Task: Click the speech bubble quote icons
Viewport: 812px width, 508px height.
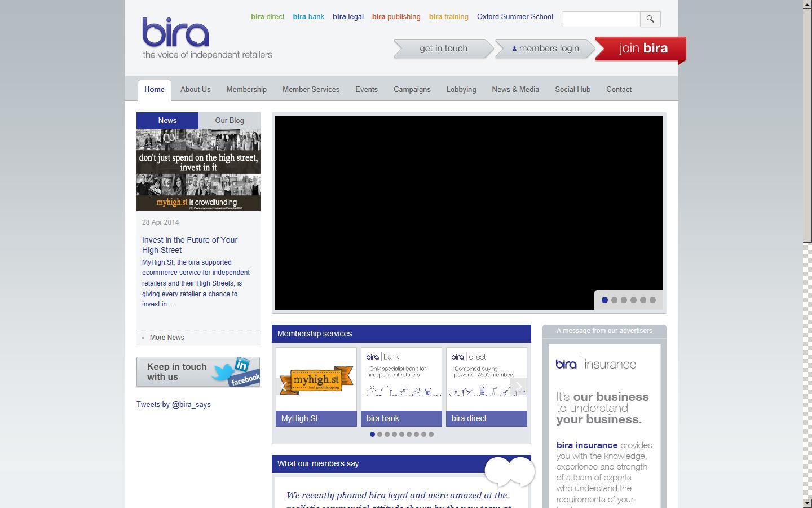Action: click(x=509, y=472)
